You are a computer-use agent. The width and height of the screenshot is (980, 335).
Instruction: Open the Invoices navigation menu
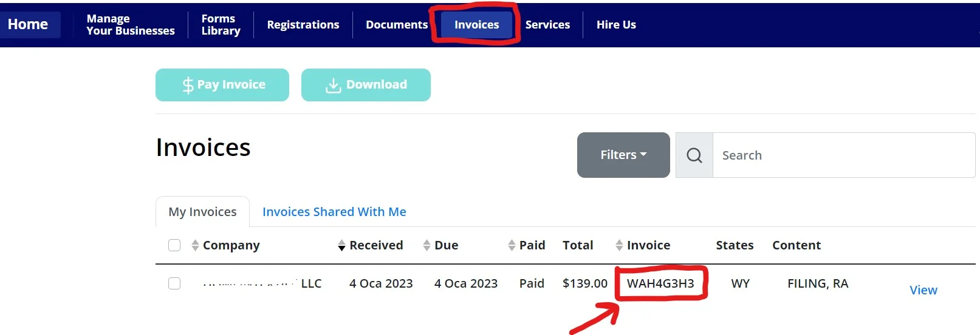(476, 25)
